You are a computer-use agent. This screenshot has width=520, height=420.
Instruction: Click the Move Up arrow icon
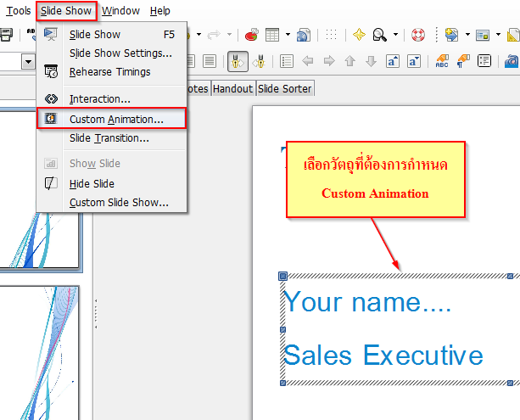click(x=350, y=61)
